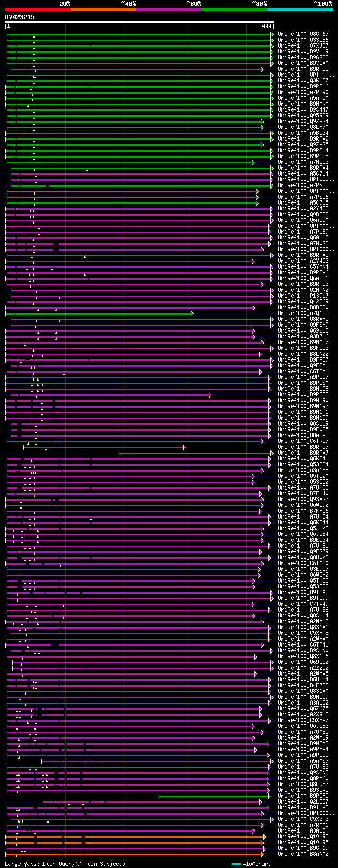Viewport: 338px width, 868px height.
Task: Open hit UniRef100_Q3SC86
Action: click(x=303, y=40)
